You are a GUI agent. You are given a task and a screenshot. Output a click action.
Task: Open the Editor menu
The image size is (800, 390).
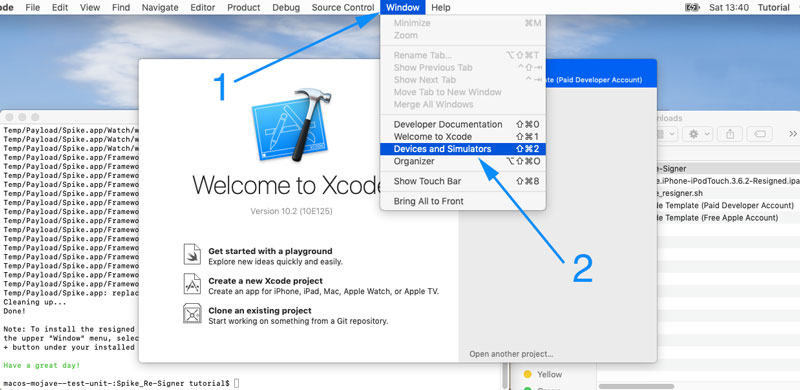coord(203,7)
